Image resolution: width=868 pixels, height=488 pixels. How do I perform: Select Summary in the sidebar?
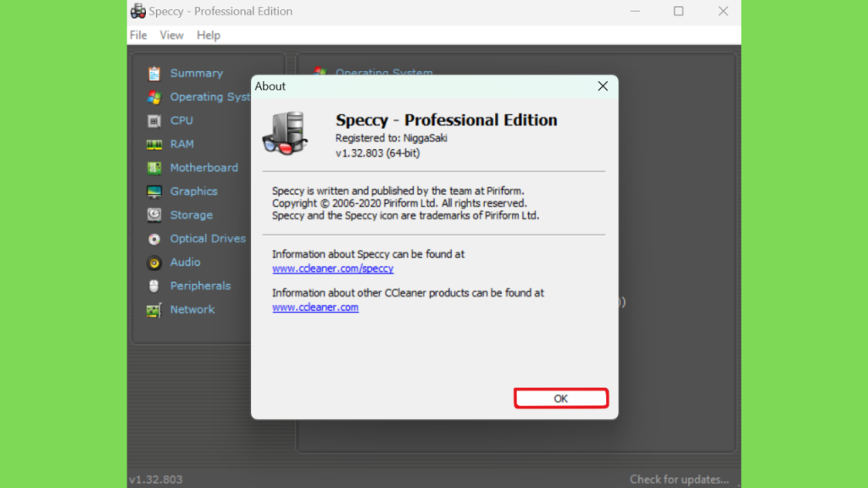click(x=197, y=73)
